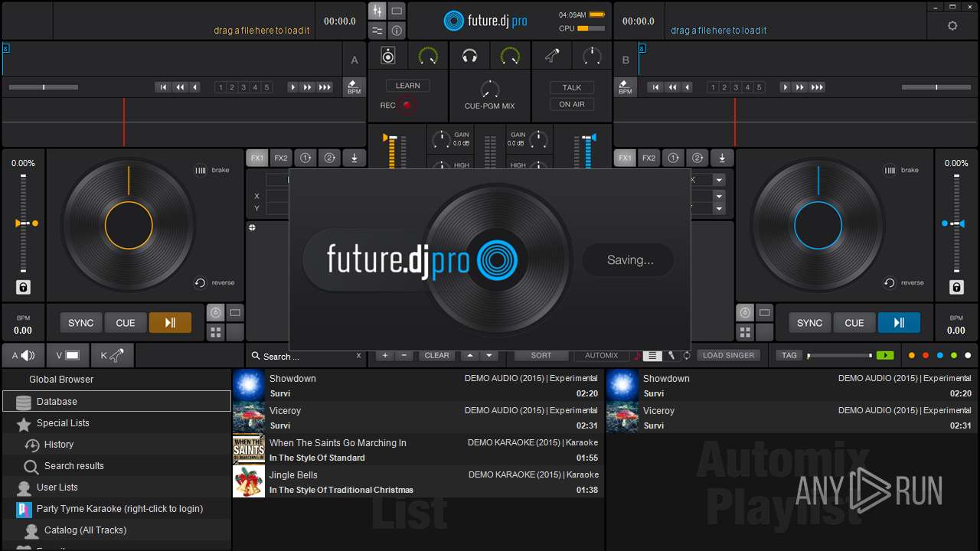Click the download arrow tab on deck A
This screenshot has height=551, width=980.
tap(354, 158)
